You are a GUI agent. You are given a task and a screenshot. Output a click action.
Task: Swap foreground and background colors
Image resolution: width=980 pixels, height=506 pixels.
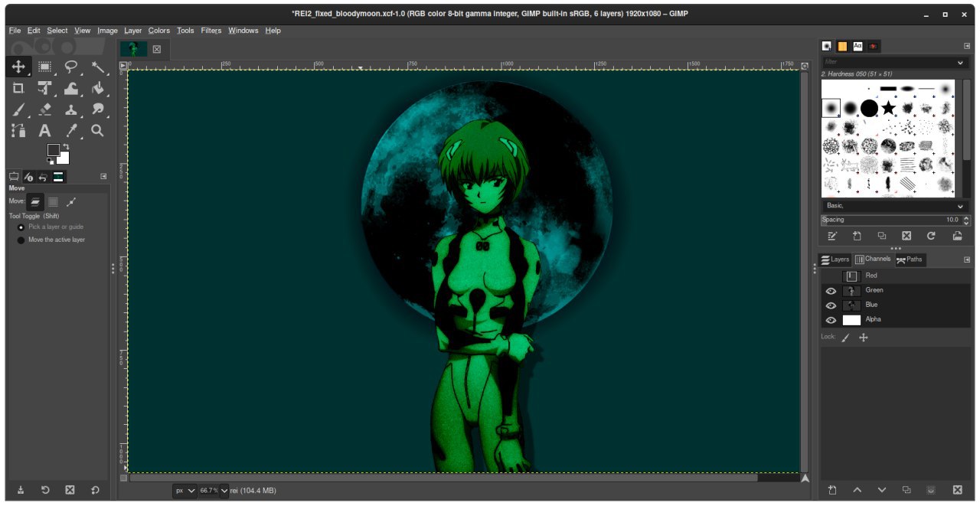pyautogui.click(x=67, y=146)
